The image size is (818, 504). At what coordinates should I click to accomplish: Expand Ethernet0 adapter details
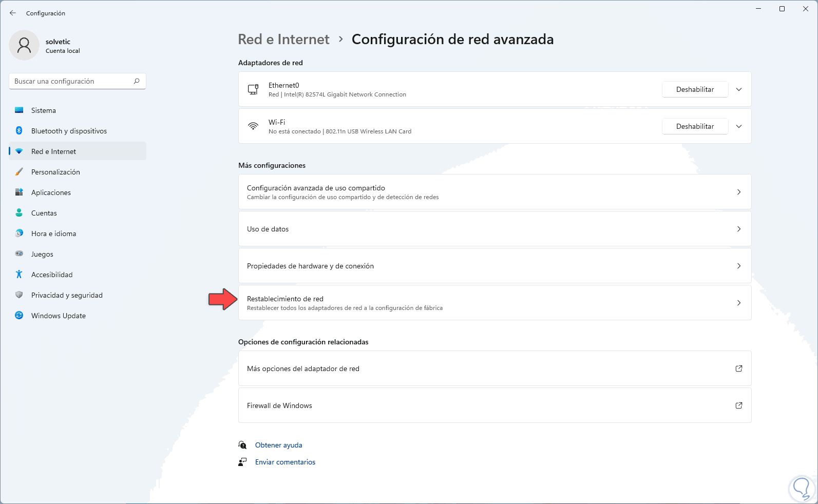739,89
